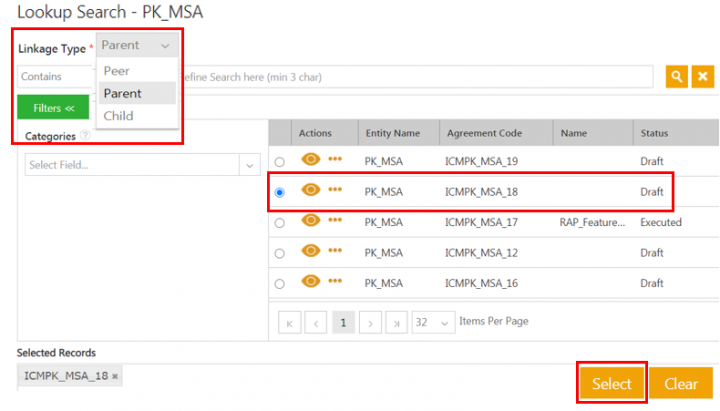Click the orange Select button
720x411 pixels.
point(611,384)
